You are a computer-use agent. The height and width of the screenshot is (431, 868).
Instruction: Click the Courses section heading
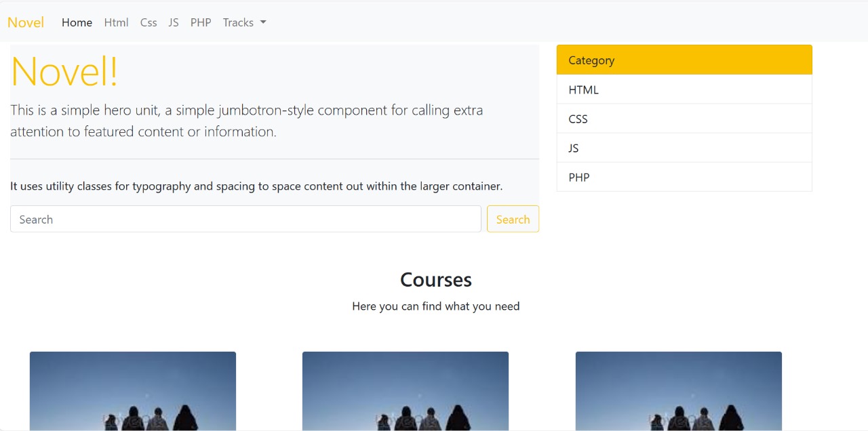pyautogui.click(x=436, y=279)
